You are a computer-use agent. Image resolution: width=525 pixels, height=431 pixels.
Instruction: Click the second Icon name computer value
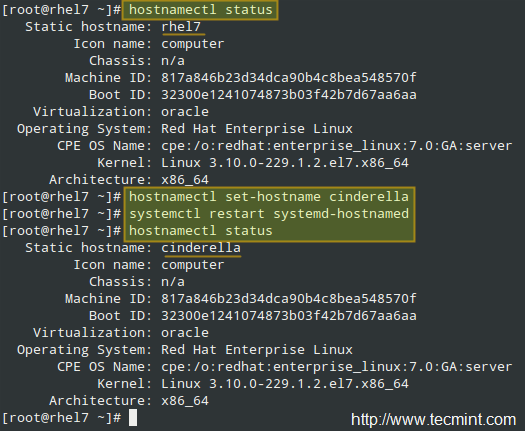193,265
